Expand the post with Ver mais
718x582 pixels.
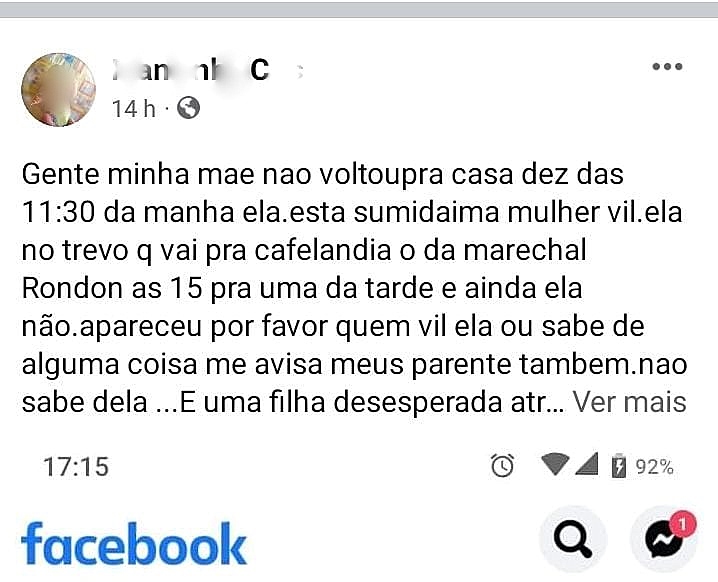tap(629, 402)
